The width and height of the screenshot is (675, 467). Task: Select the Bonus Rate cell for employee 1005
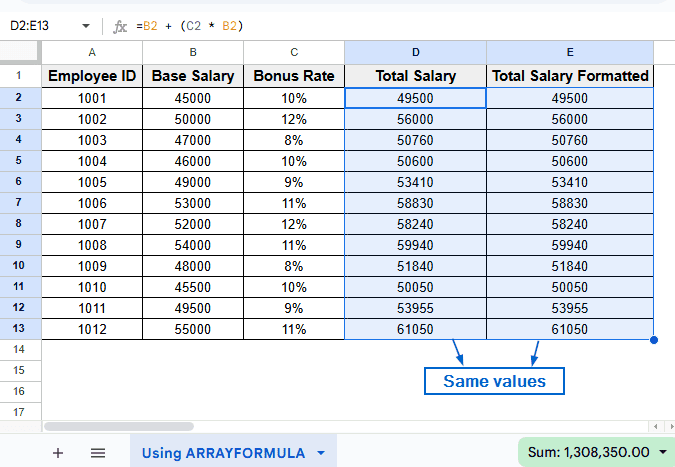(x=294, y=182)
